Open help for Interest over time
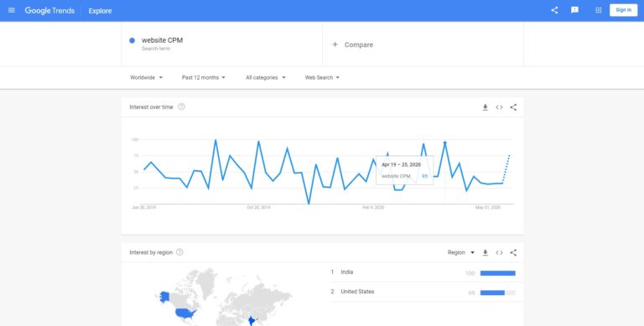Viewport: 644px width, 326px height. [x=181, y=106]
